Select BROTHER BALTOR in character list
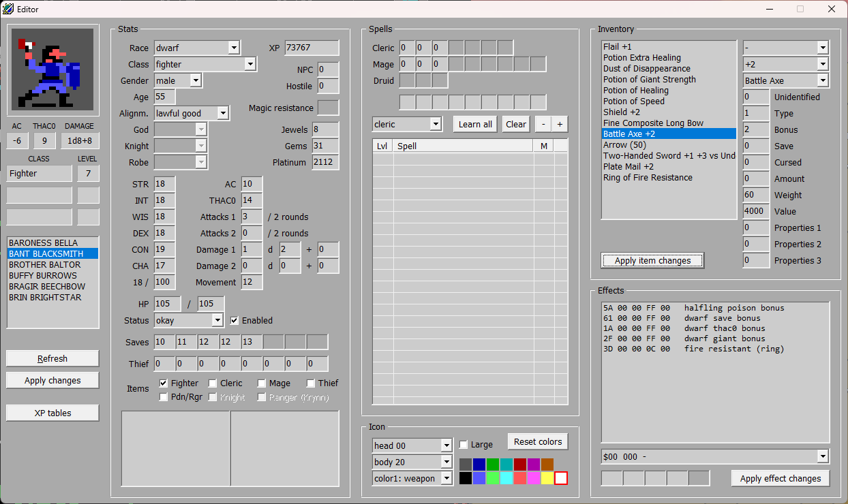 pyautogui.click(x=45, y=264)
